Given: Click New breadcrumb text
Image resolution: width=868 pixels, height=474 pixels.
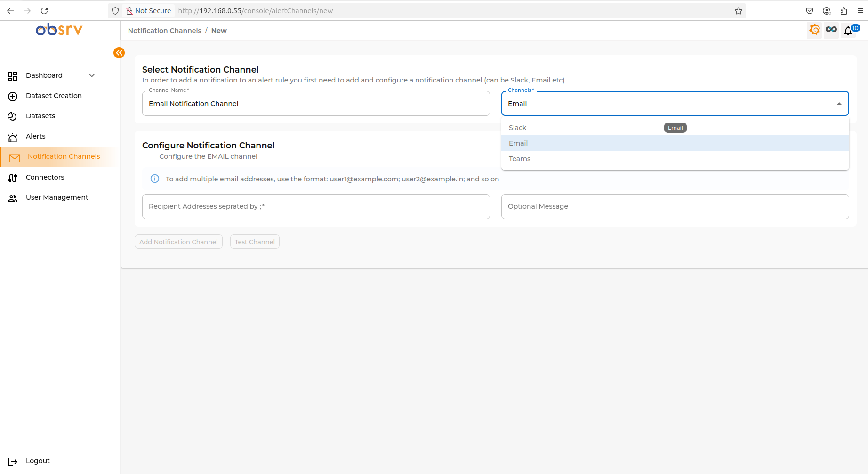Looking at the screenshot, I should click(219, 31).
